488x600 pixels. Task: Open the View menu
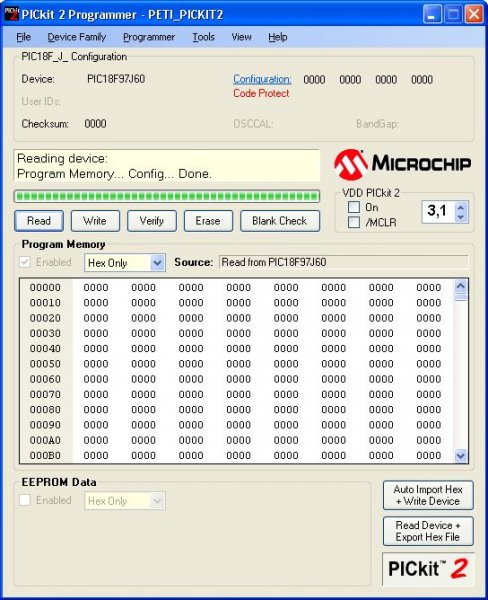241,37
